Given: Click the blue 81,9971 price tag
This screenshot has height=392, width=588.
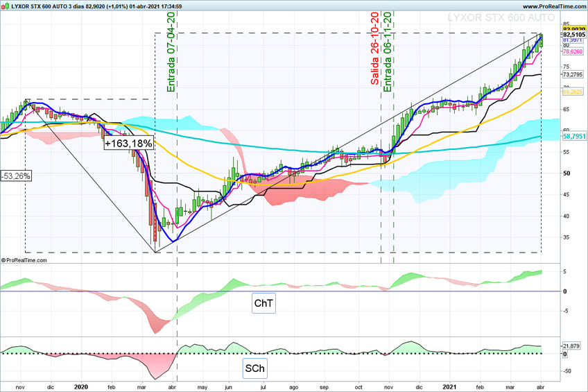Looking at the screenshot, I should (573, 40).
